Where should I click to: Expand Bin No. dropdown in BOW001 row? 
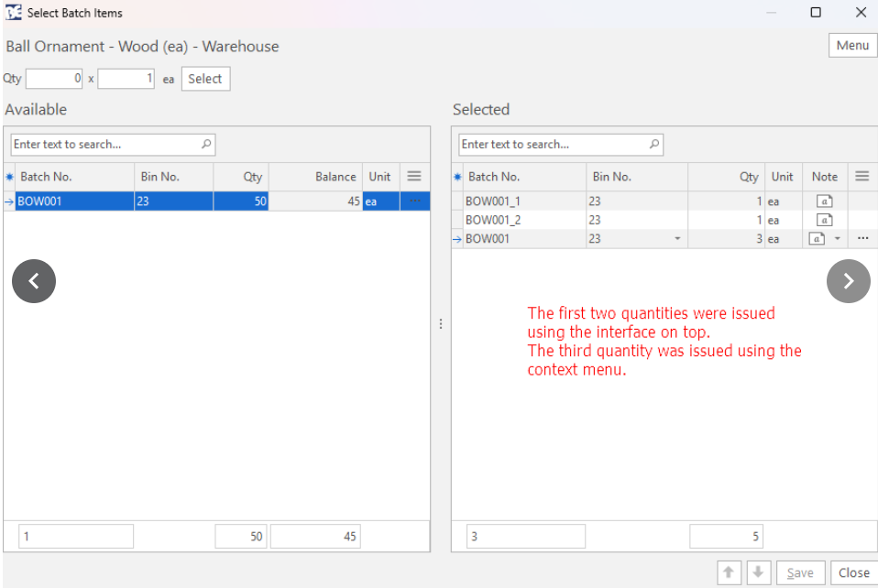tap(677, 239)
